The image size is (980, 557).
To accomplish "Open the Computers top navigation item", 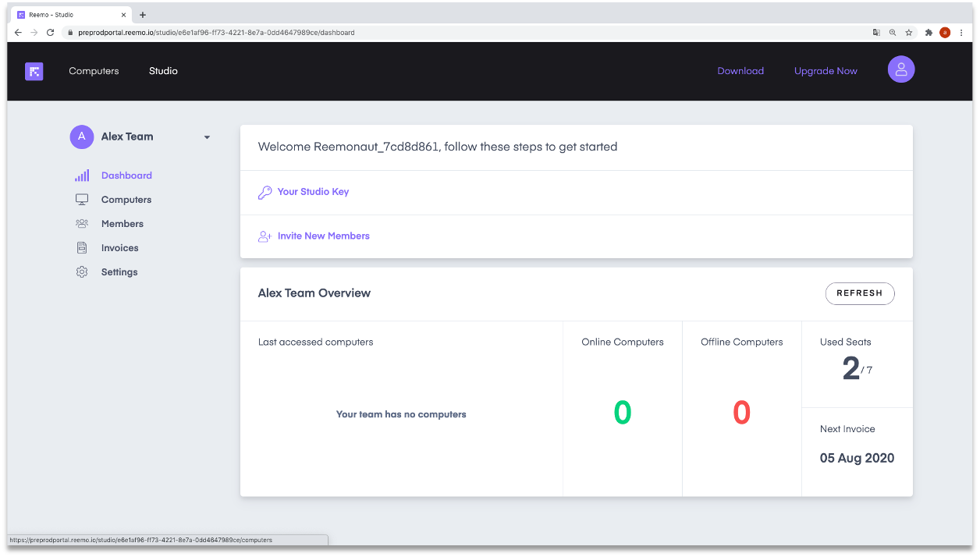I will pyautogui.click(x=94, y=71).
